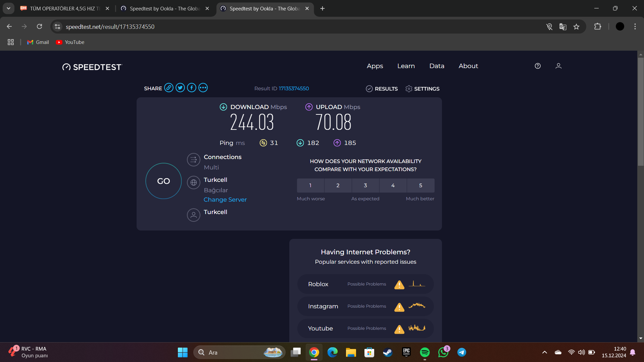Open the apps grid in bookmarks bar

click(11, 42)
